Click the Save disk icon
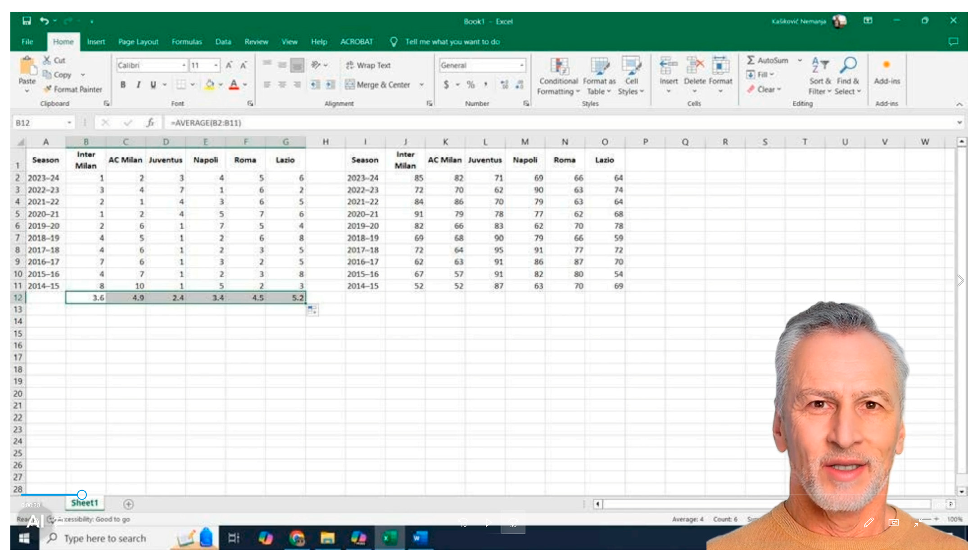The height and width of the screenshot is (560, 977). pyautogui.click(x=27, y=21)
